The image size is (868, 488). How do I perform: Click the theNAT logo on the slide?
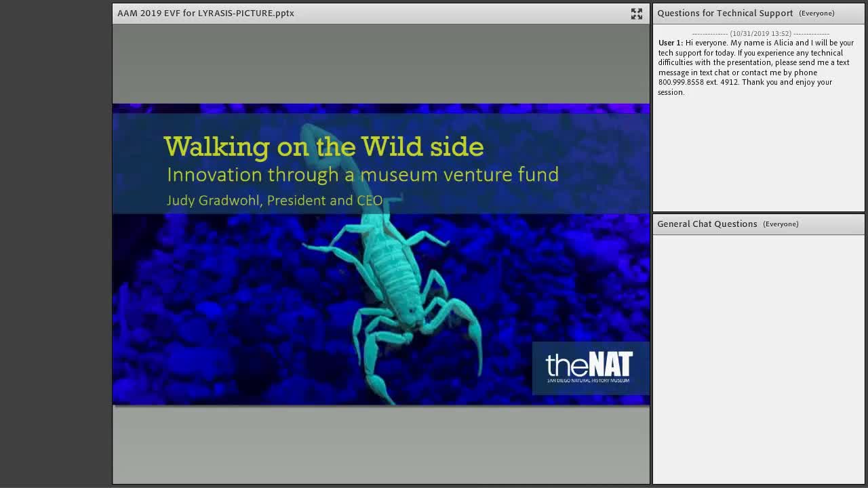click(x=590, y=368)
